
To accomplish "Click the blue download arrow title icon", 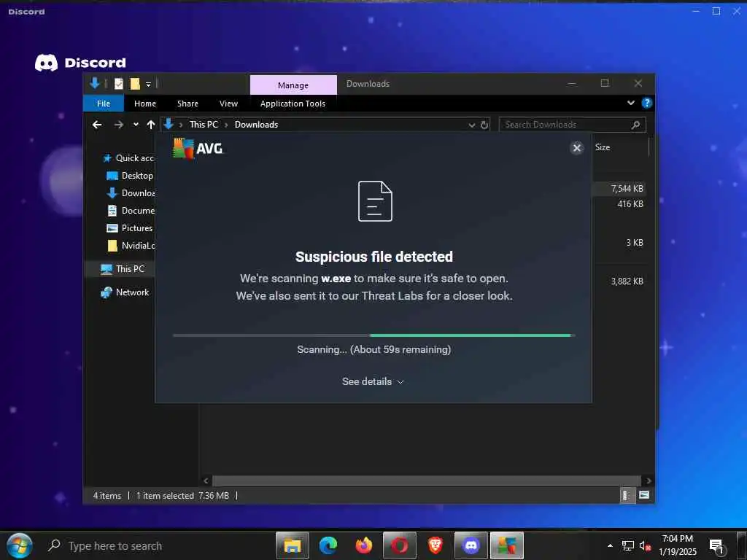I will tap(94, 83).
